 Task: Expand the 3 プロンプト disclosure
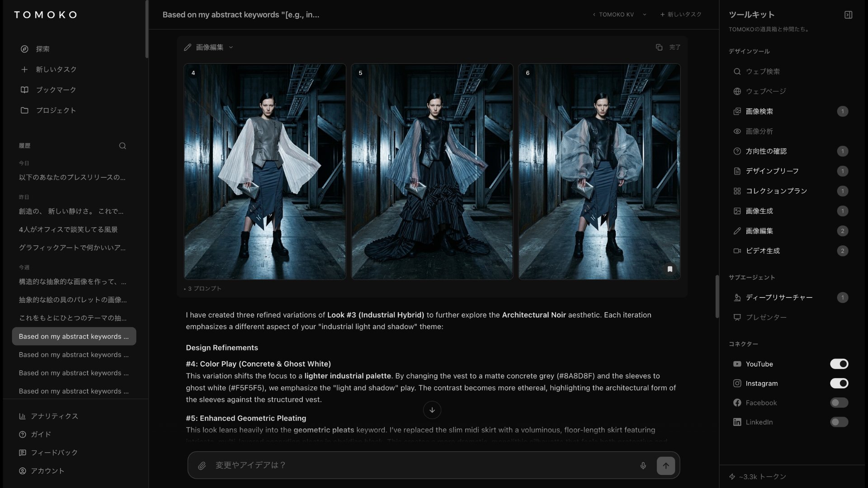click(203, 288)
